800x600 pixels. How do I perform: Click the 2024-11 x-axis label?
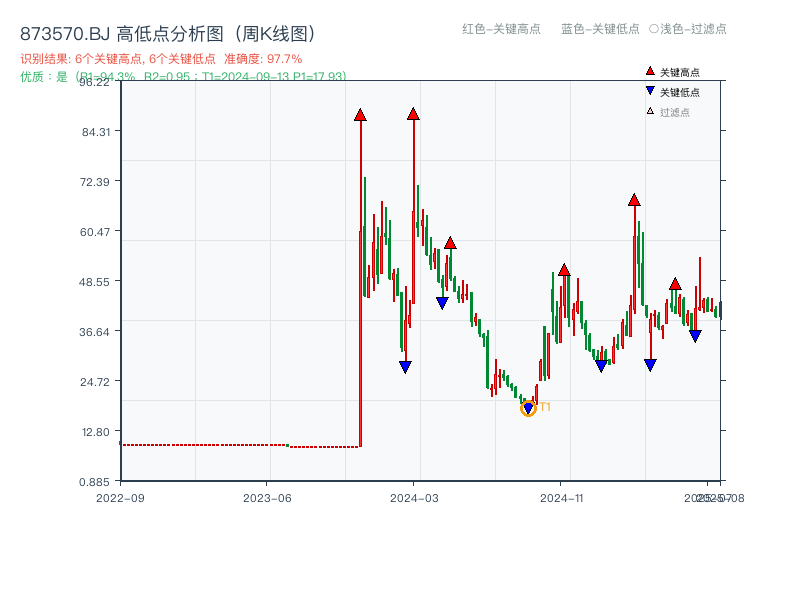(x=561, y=498)
